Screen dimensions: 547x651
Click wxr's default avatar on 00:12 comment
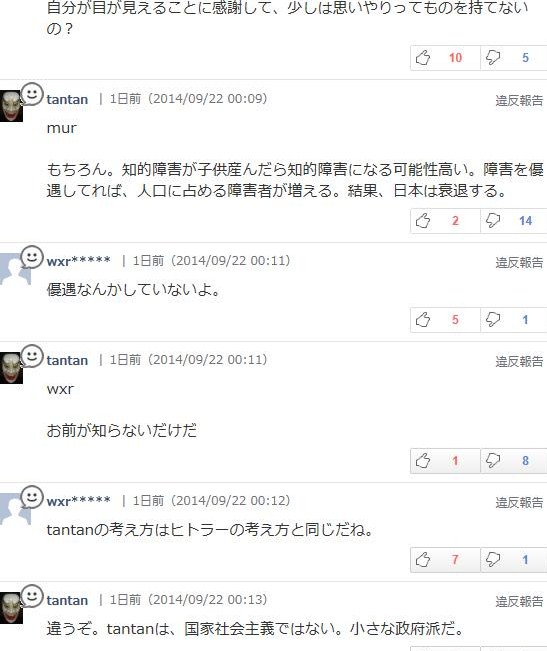(15, 509)
